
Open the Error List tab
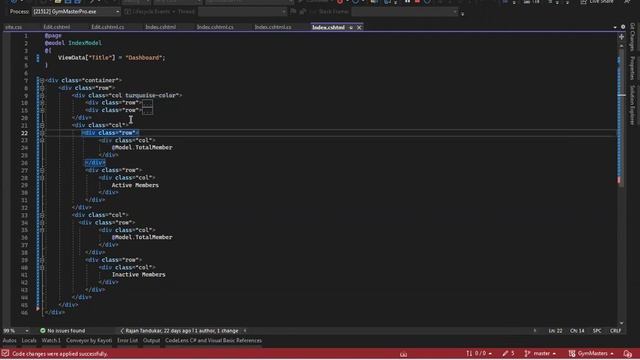coord(127,340)
